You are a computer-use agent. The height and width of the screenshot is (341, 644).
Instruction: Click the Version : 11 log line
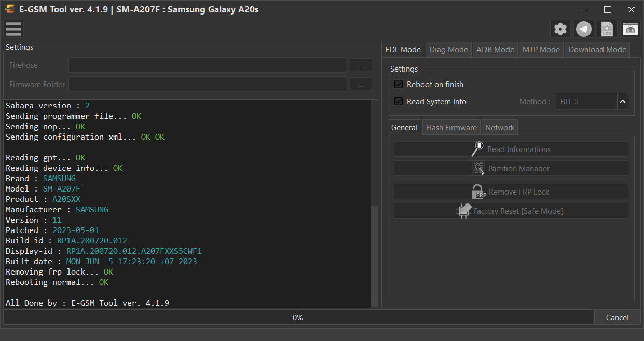click(34, 220)
